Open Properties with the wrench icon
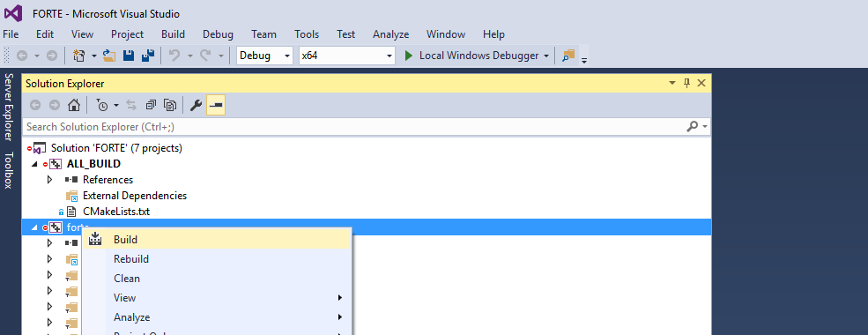The height and width of the screenshot is (335, 868). point(196,105)
